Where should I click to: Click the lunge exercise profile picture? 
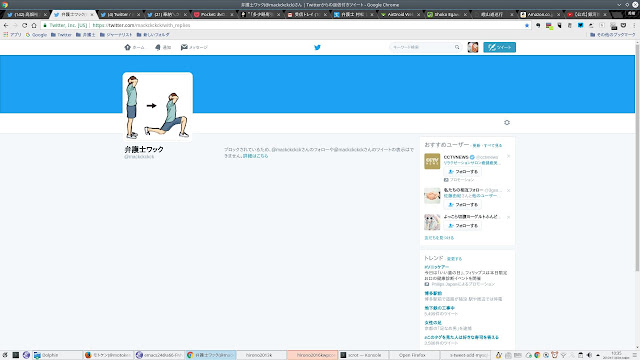click(158, 107)
